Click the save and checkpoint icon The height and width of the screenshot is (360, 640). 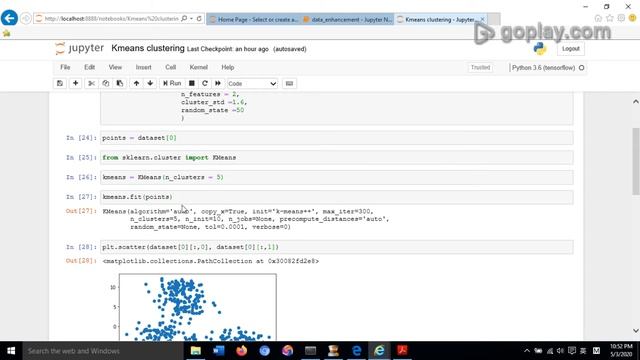pos(60,83)
